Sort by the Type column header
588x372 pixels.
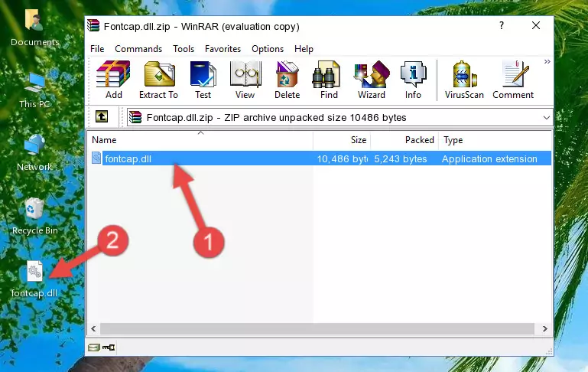click(x=495, y=140)
